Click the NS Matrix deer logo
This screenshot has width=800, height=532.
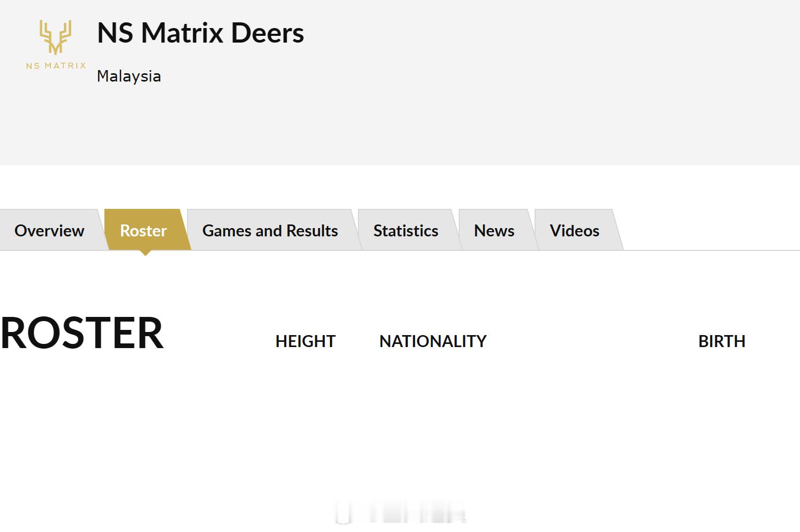click(x=56, y=44)
